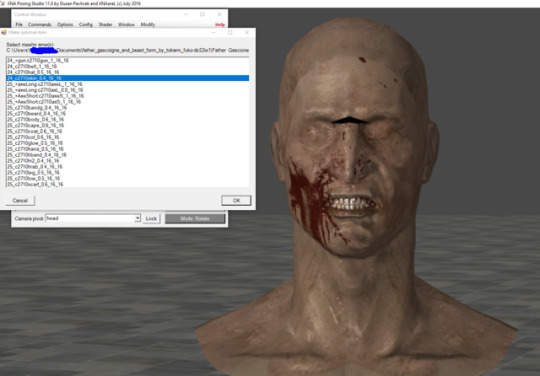Open the Window menu
540x376 pixels.
pos(126,24)
